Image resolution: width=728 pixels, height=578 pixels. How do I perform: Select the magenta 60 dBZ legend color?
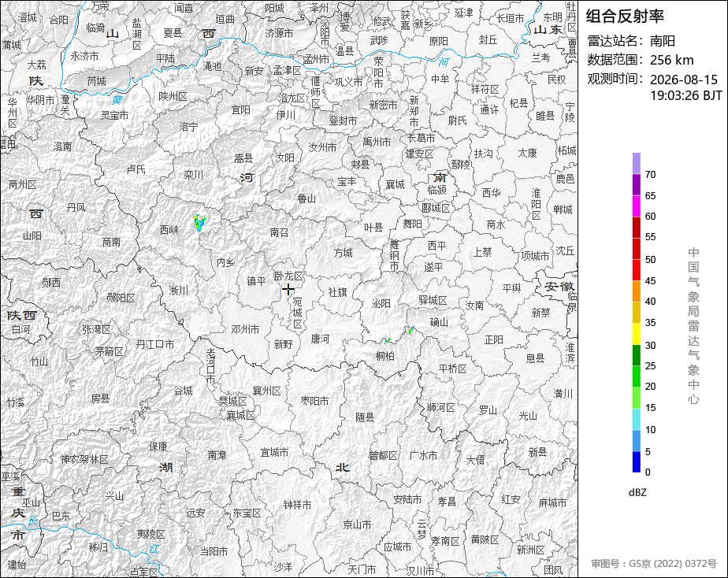pyautogui.click(x=636, y=206)
